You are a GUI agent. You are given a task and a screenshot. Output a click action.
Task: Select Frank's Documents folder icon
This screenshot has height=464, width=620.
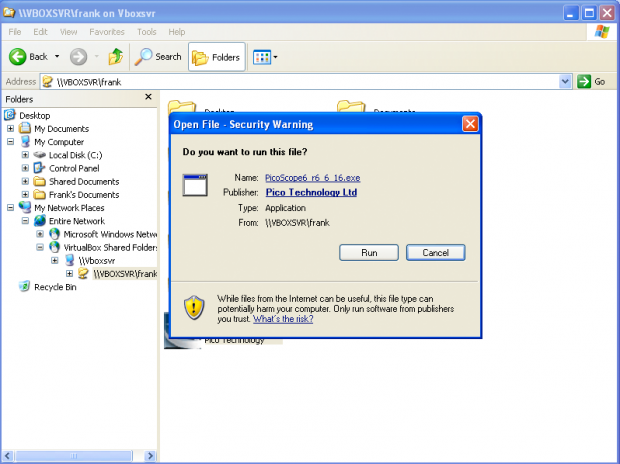(40, 194)
